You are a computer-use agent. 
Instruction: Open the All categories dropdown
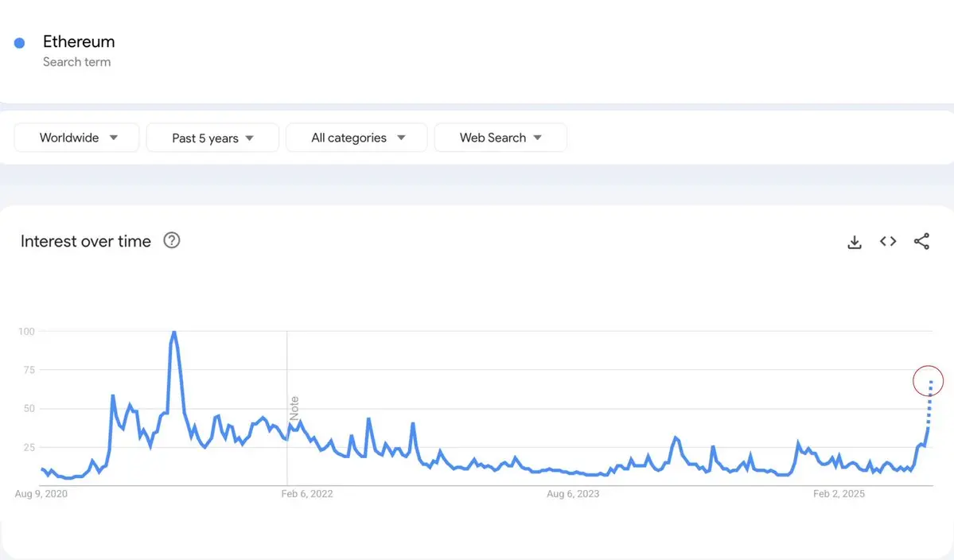356,138
